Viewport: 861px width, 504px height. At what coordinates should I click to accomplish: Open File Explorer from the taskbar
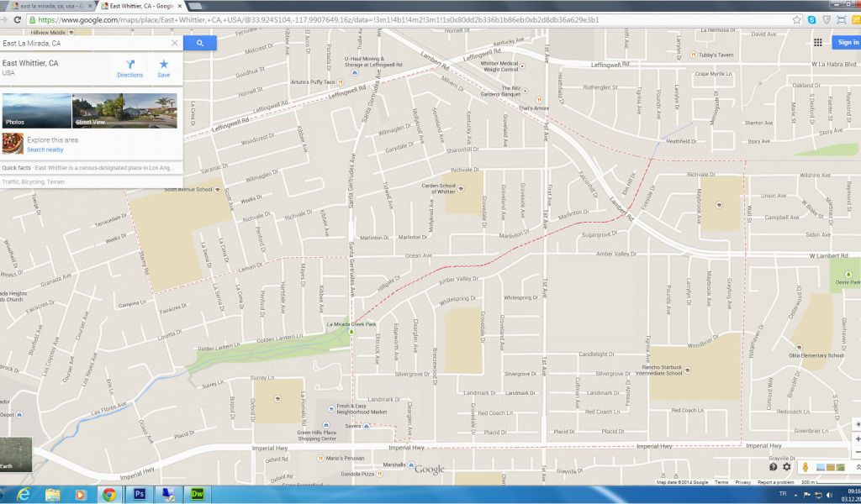click(x=52, y=494)
